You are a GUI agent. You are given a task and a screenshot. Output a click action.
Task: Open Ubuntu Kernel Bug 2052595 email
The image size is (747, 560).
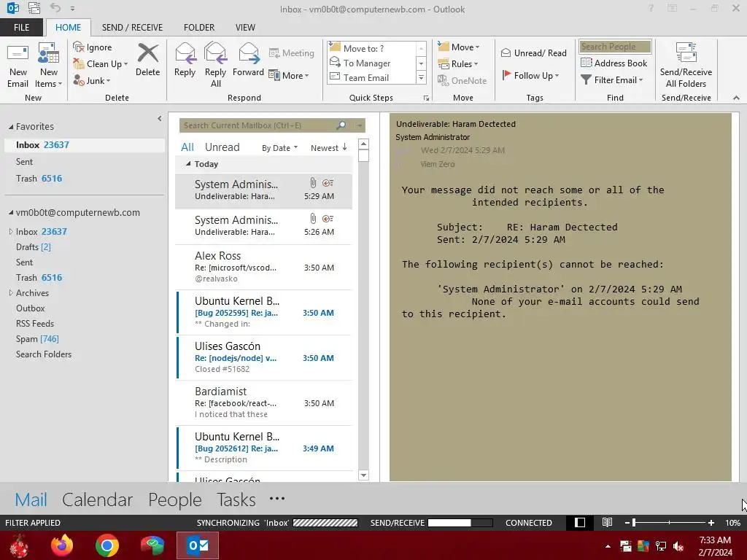coord(264,312)
